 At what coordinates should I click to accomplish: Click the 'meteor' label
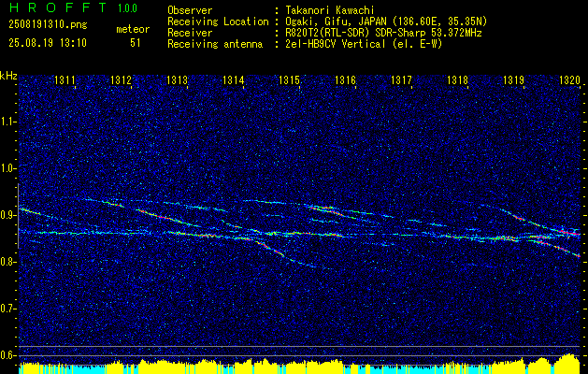pyautogui.click(x=133, y=29)
